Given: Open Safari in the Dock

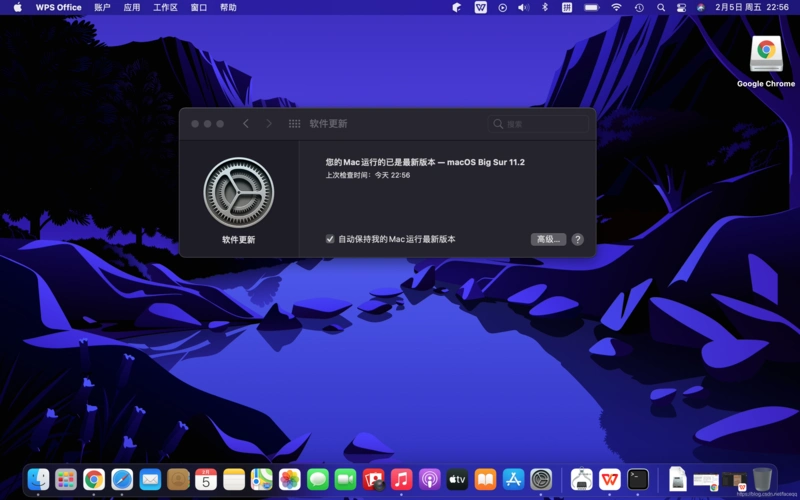Looking at the screenshot, I should pyautogui.click(x=122, y=479).
